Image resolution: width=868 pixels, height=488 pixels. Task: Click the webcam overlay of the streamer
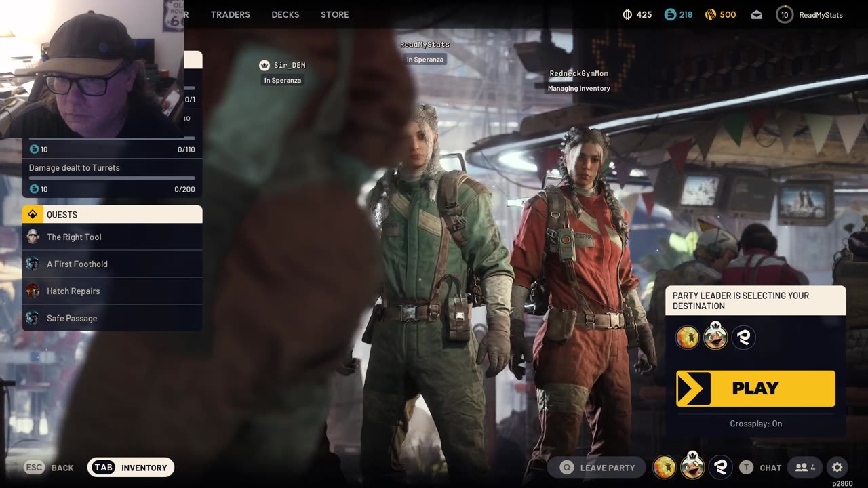tap(92, 69)
